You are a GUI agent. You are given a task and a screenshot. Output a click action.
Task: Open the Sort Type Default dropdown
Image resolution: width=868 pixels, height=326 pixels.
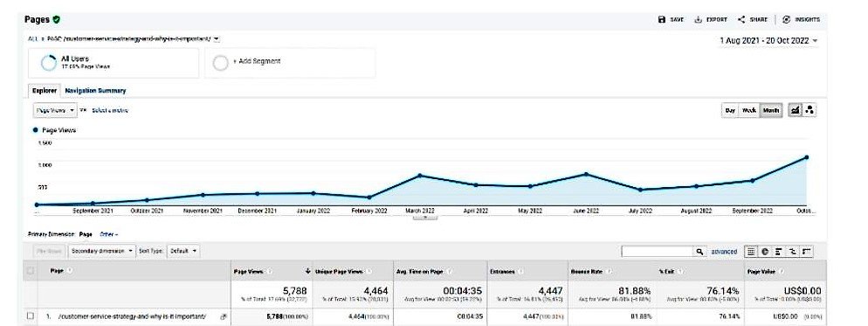[x=183, y=251]
